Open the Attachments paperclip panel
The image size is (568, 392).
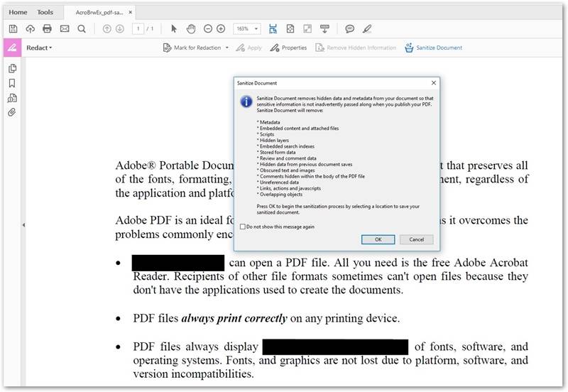[12, 113]
